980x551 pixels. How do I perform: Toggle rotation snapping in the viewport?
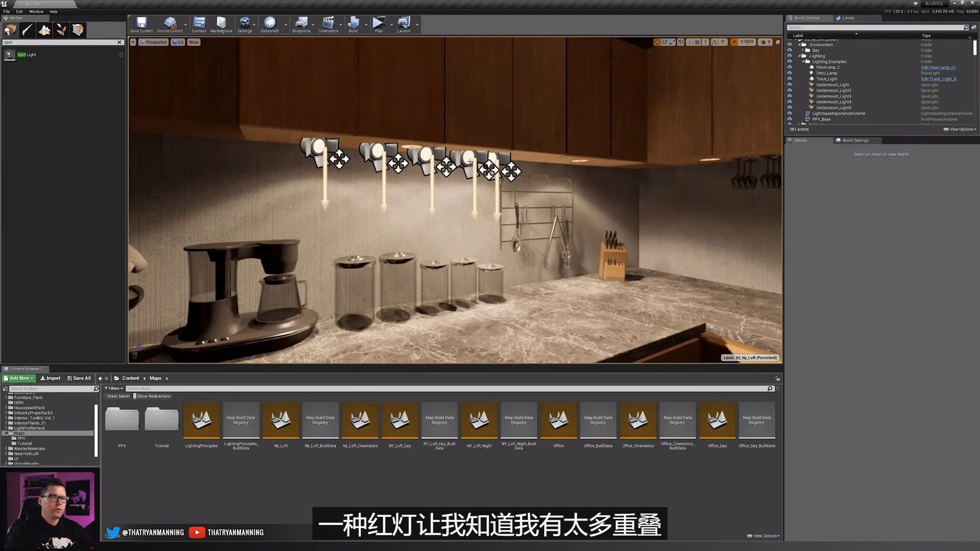click(x=715, y=42)
